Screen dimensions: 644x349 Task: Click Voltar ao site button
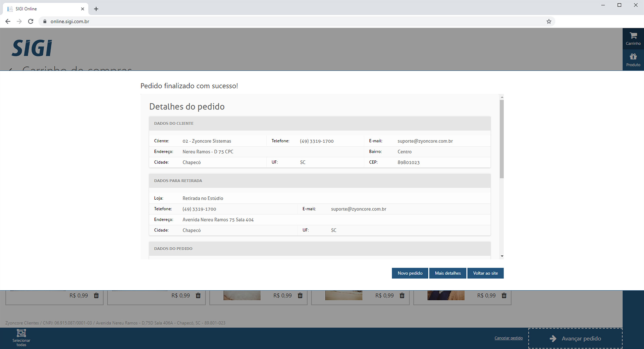point(485,273)
